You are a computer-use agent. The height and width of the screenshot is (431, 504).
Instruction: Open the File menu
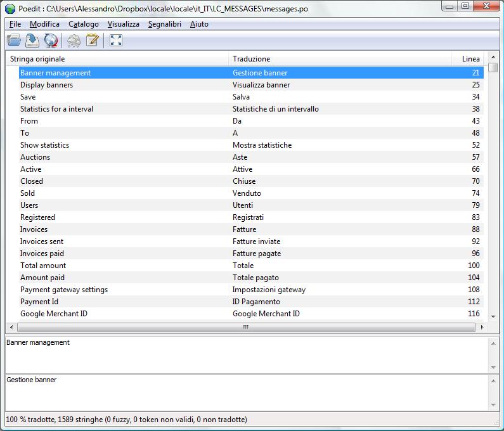pyautogui.click(x=15, y=24)
